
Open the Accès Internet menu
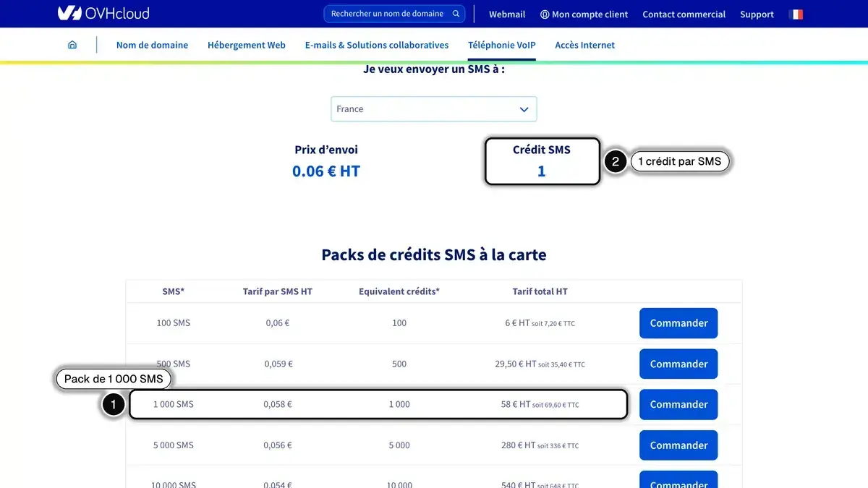(585, 45)
